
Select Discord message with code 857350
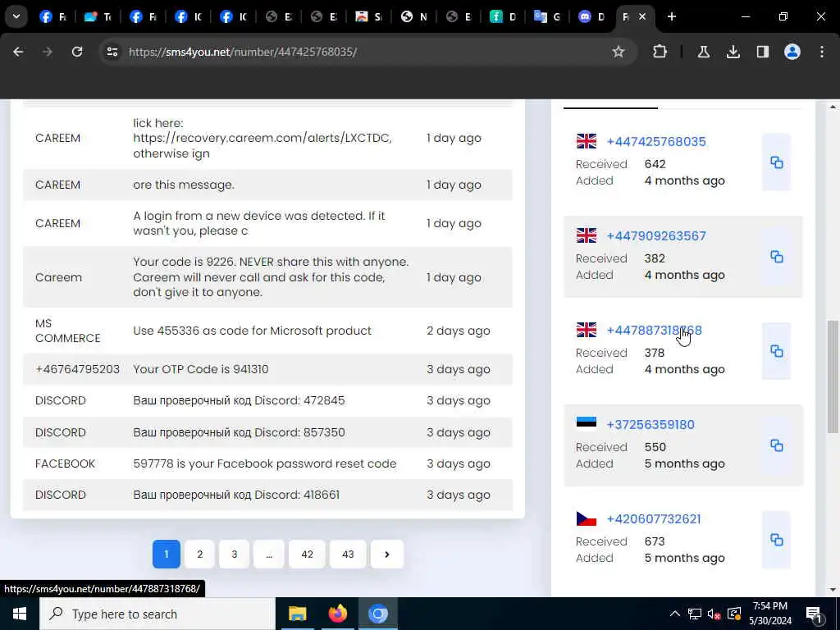coord(239,432)
